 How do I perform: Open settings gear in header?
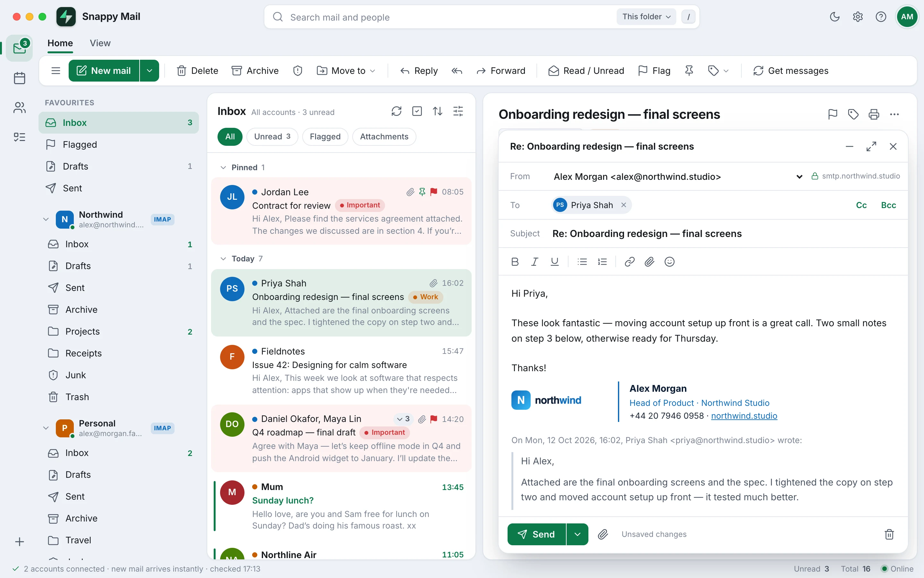(x=858, y=17)
